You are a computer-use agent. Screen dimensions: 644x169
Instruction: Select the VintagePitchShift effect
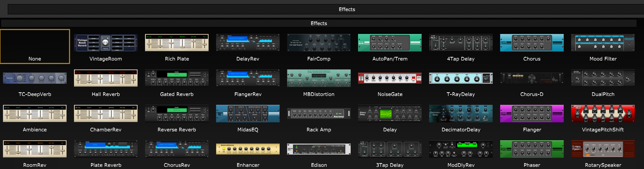603,117
